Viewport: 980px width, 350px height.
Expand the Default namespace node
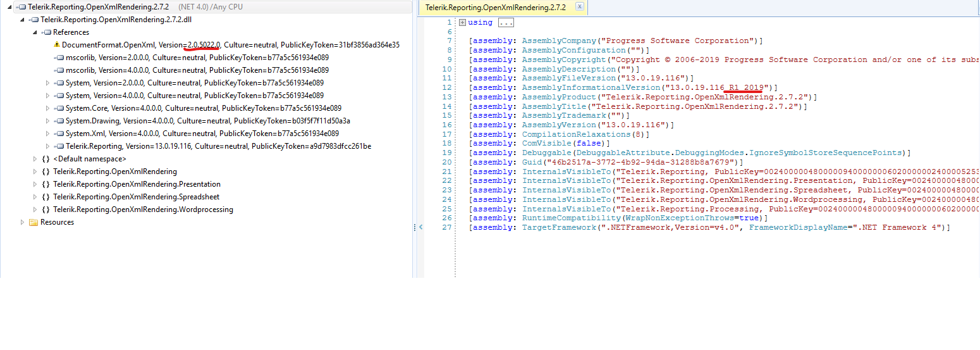pos(35,159)
